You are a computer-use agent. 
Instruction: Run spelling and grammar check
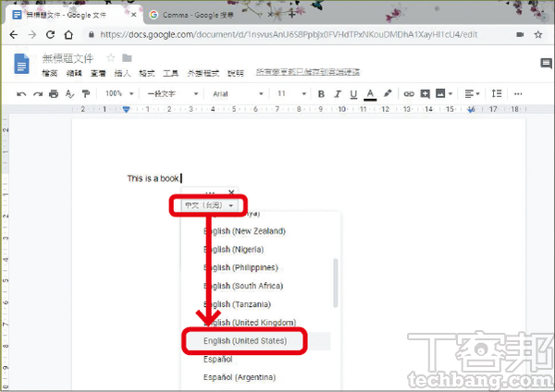pos(69,93)
